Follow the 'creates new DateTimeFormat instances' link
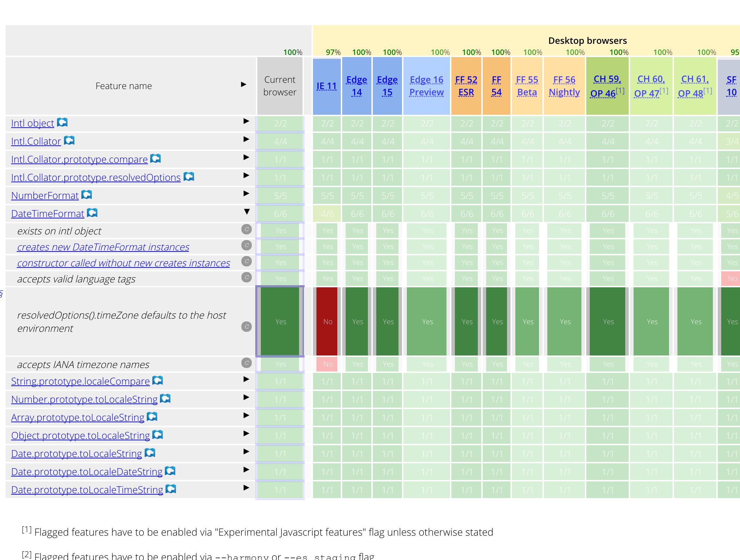 pyautogui.click(x=103, y=247)
